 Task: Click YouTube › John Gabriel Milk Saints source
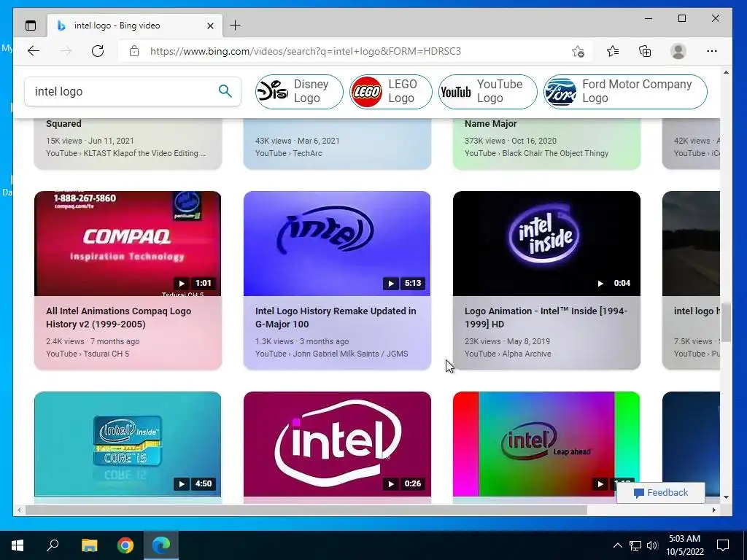pyautogui.click(x=332, y=354)
